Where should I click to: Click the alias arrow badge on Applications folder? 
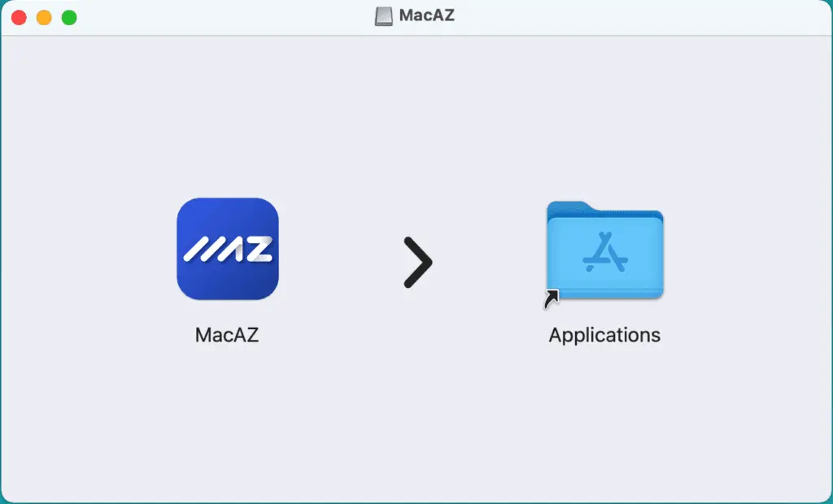click(552, 299)
